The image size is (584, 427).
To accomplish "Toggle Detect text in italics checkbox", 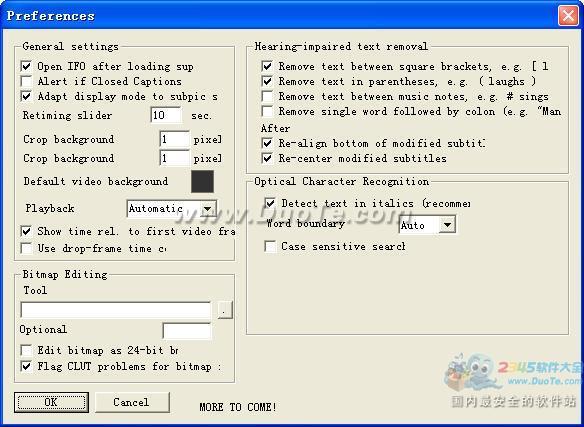I will [270, 203].
